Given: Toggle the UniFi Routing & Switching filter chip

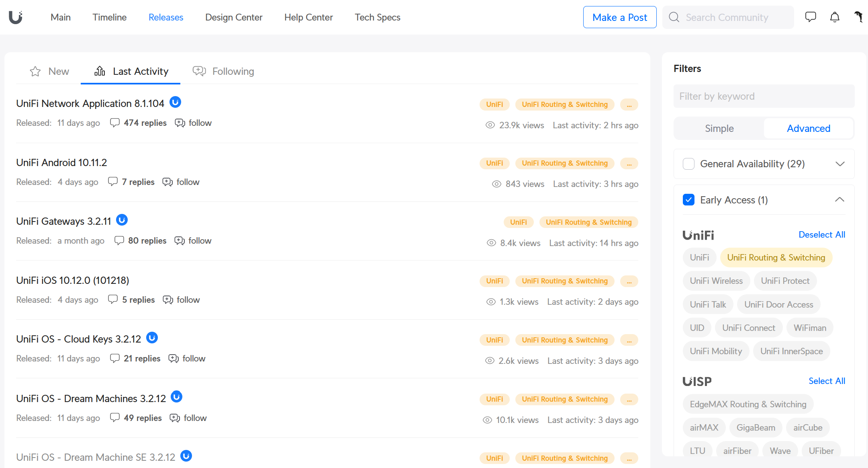Looking at the screenshot, I should (776, 257).
